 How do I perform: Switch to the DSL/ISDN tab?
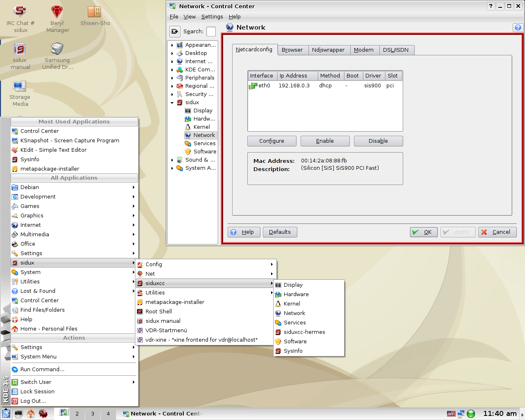pyautogui.click(x=396, y=50)
